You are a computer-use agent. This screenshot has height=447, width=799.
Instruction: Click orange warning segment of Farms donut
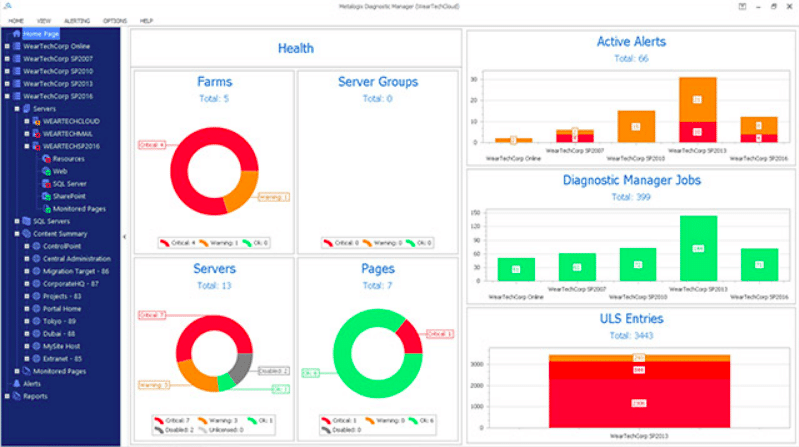click(243, 192)
